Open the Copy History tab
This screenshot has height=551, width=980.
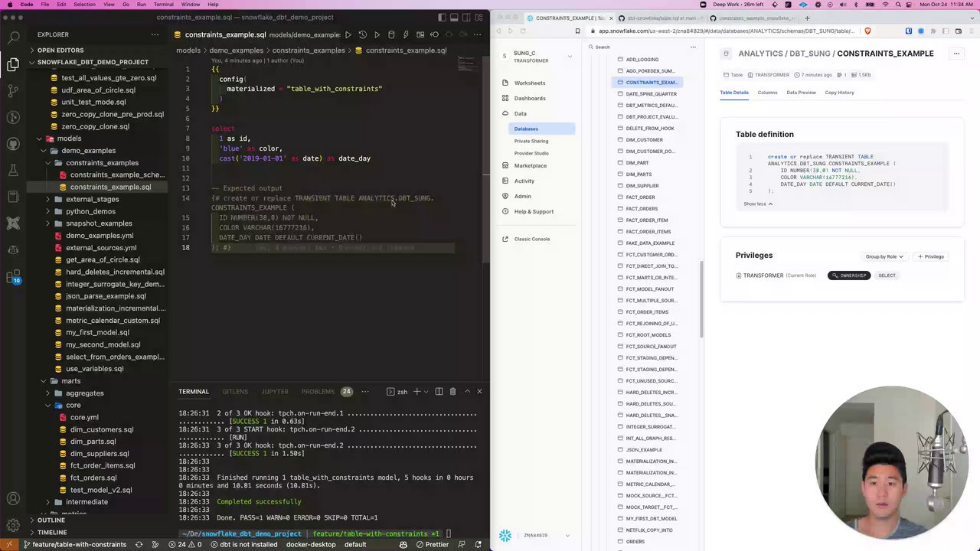point(839,93)
